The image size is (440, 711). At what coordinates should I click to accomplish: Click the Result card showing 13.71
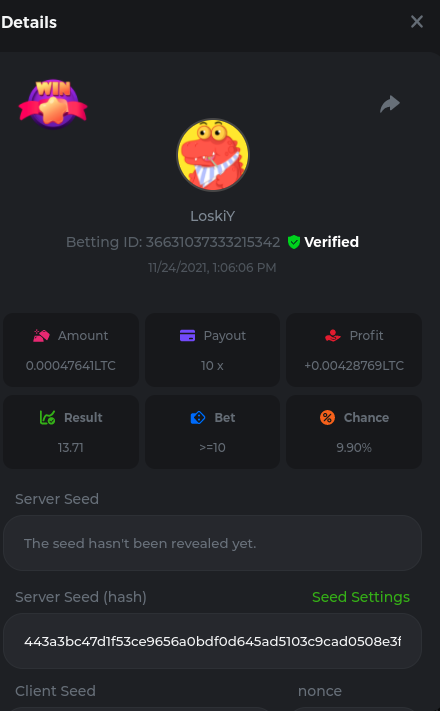pos(71,432)
